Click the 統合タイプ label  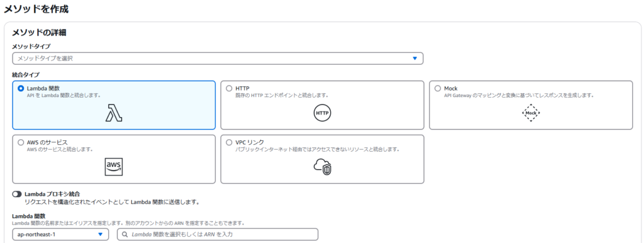point(26,75)
